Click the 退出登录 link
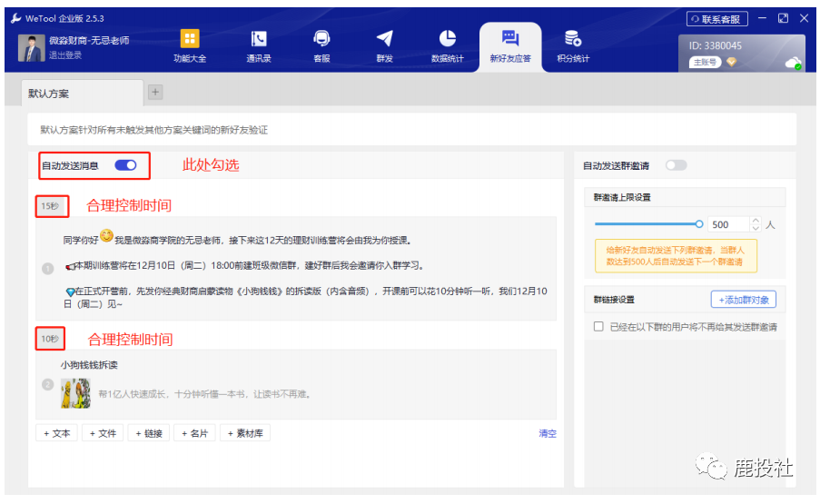 (65, 55)
